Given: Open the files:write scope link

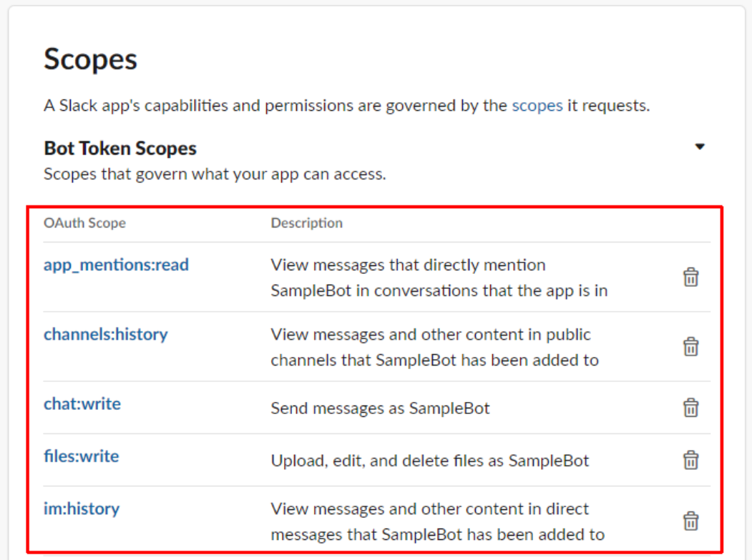Looking at the screenshot, I should 81,456.
